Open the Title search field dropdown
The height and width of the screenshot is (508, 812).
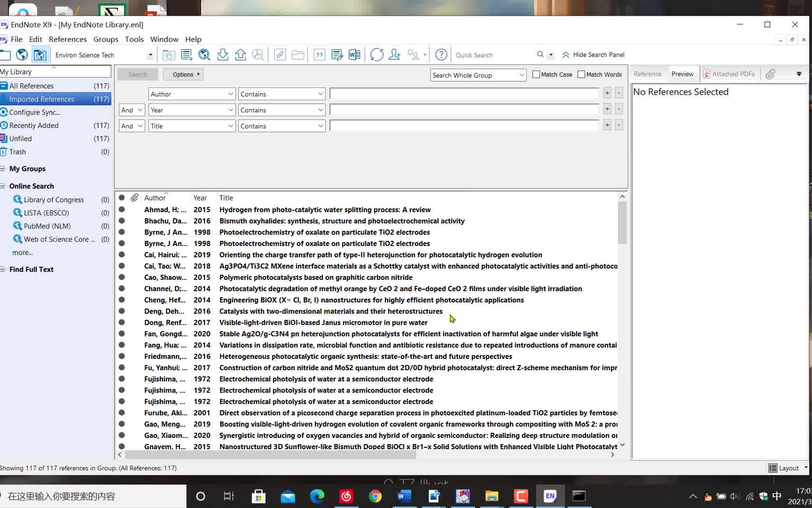click(x=192, y=126)
